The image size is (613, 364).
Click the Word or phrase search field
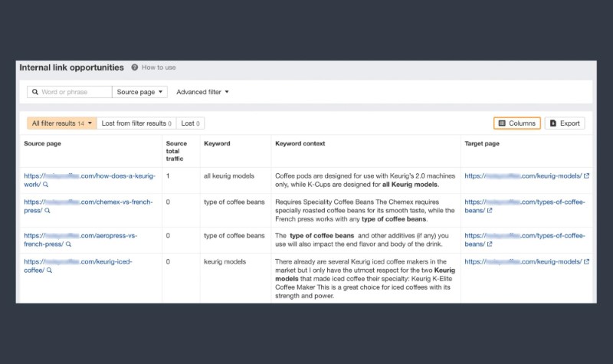point(70,92)
